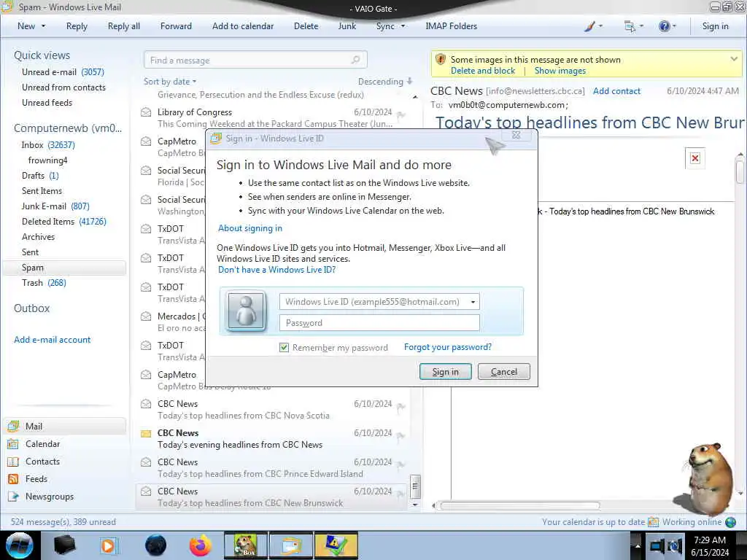Click Junk in the toolbar
The height and width of the screenshot is (560, 747).
click(347, 26)
